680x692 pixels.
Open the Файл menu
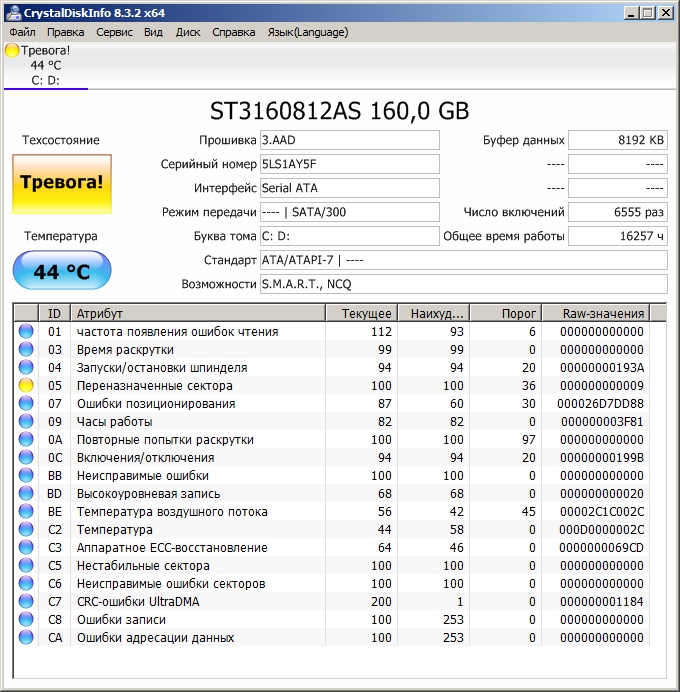click(23, 32)
